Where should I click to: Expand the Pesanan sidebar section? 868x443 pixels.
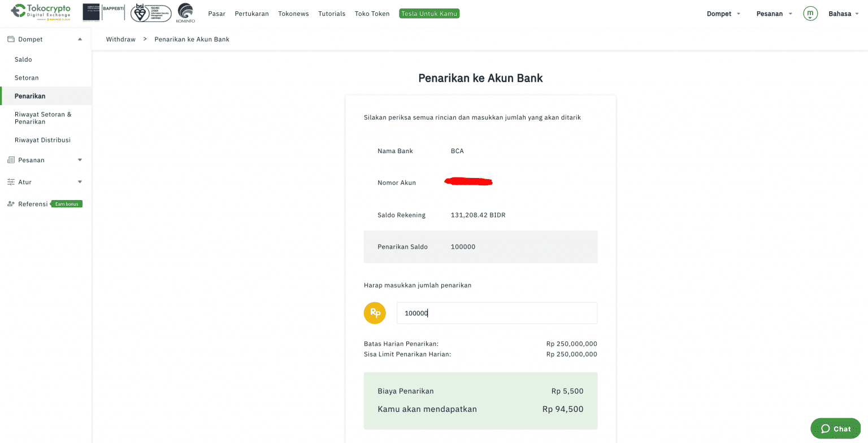click(x=80, y=160)
